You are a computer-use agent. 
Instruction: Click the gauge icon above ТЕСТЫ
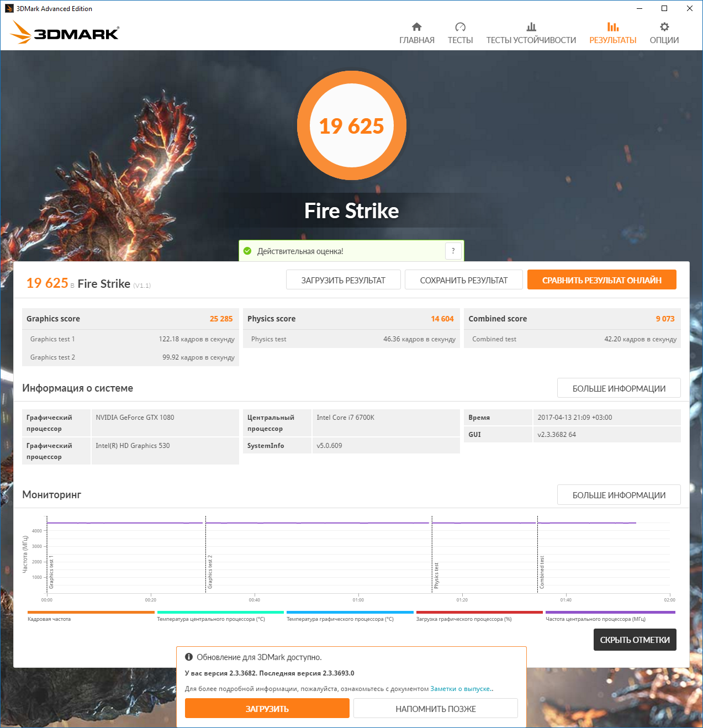[460, 27]
